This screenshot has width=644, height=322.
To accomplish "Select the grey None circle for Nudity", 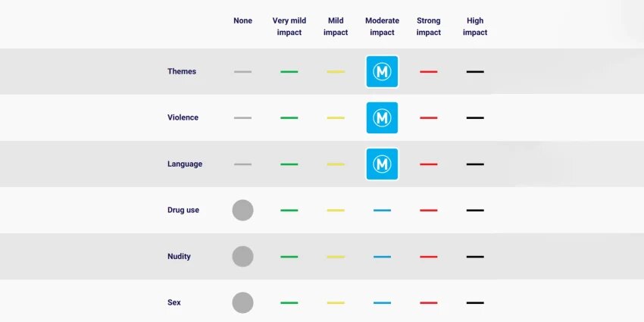I will pyautogui.click(x=242, y=257).
